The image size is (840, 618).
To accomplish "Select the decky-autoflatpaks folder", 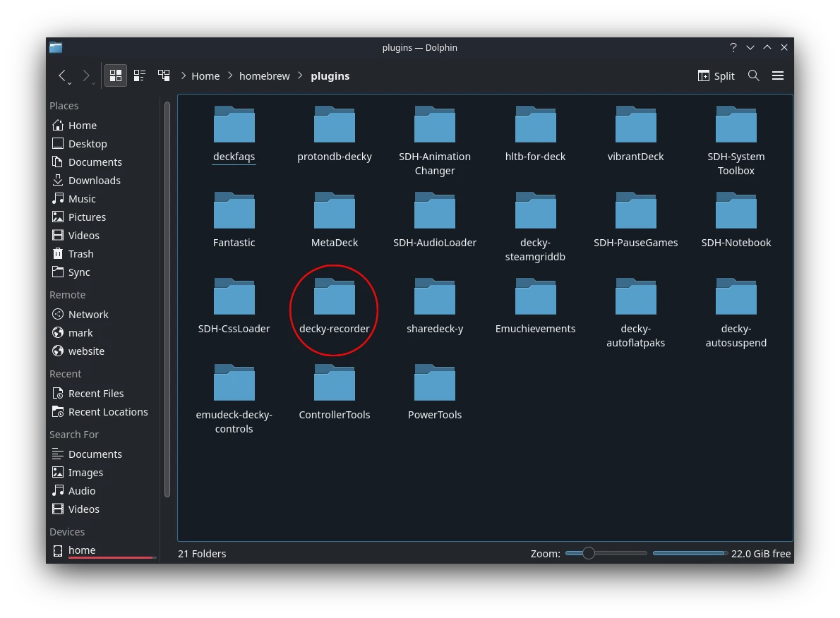I will [x=635, y=313].
